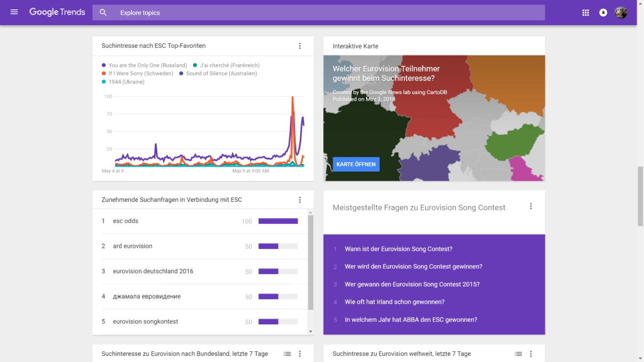Open the hamburger main menu

(x=14, y=13)
